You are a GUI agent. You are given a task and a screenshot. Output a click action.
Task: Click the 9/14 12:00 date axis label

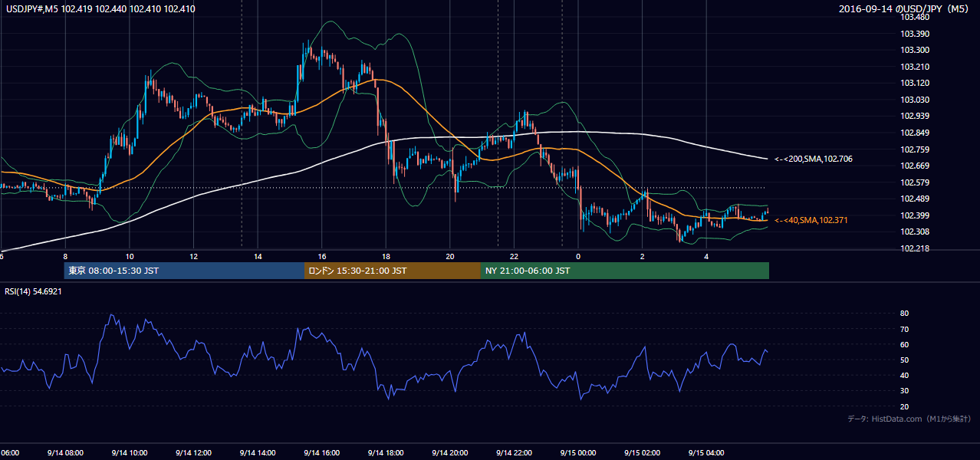(x=193, y=452)
